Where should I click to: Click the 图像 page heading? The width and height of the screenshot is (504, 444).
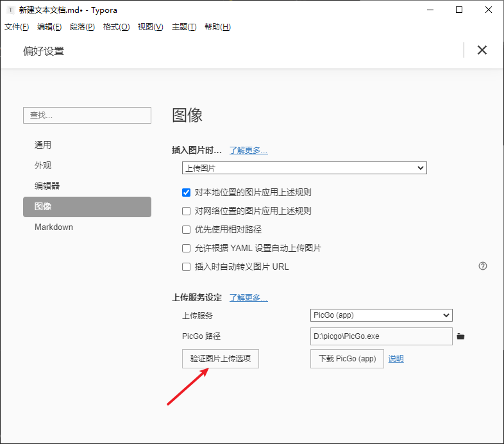click(x=187, y=115)
